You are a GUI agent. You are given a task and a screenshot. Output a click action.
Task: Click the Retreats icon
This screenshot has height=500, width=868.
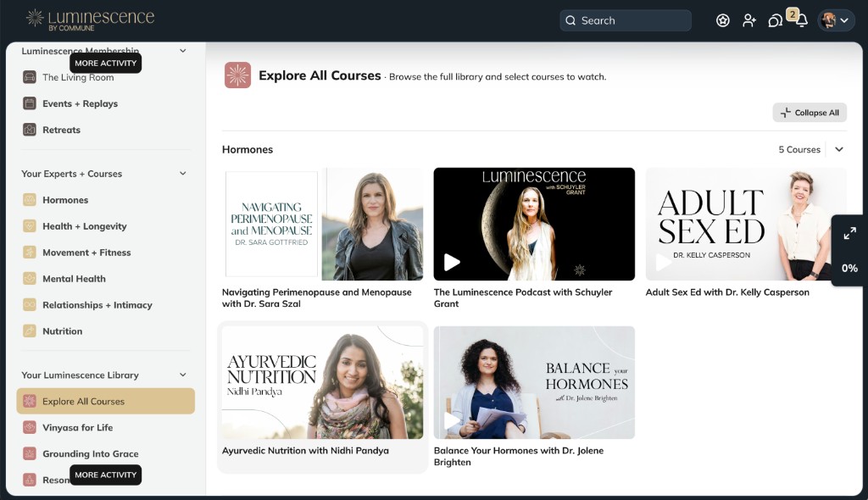(30, 130)
